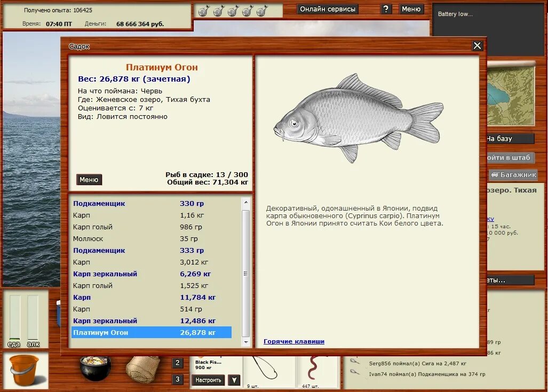Click the Настроить tackle button
Viewport: 548px width, 392px height.
coord(208,380)
